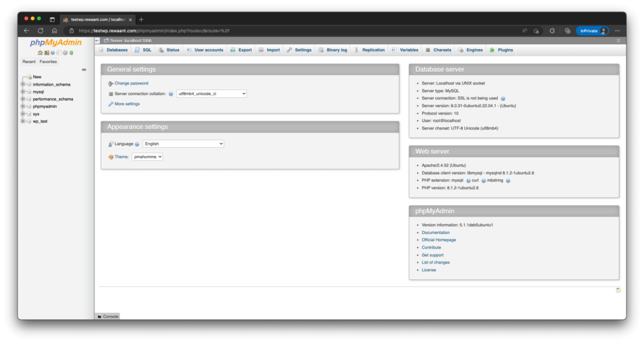Click the link/unlink chain icon in sidebar
644x343 pixels.
84,69
